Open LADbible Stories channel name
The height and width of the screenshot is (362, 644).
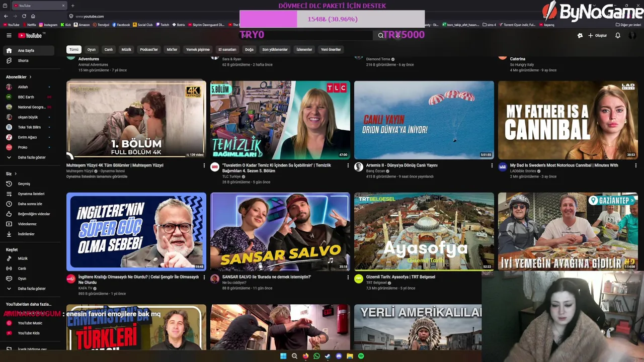point(524,171)
